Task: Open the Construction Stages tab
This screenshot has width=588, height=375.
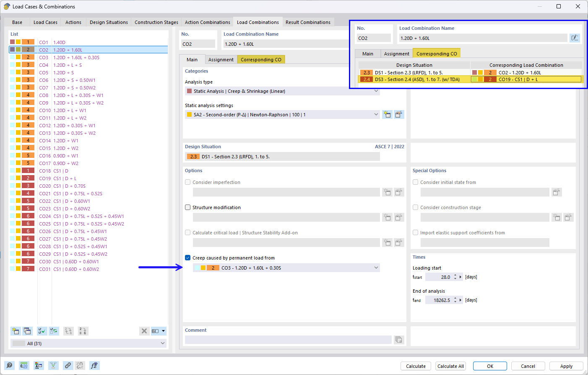Action: (156, 22)
